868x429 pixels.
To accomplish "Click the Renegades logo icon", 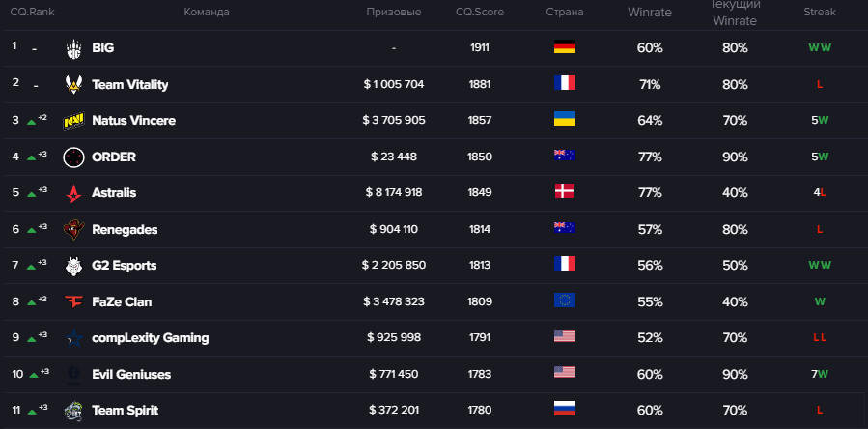I will 74,229.
